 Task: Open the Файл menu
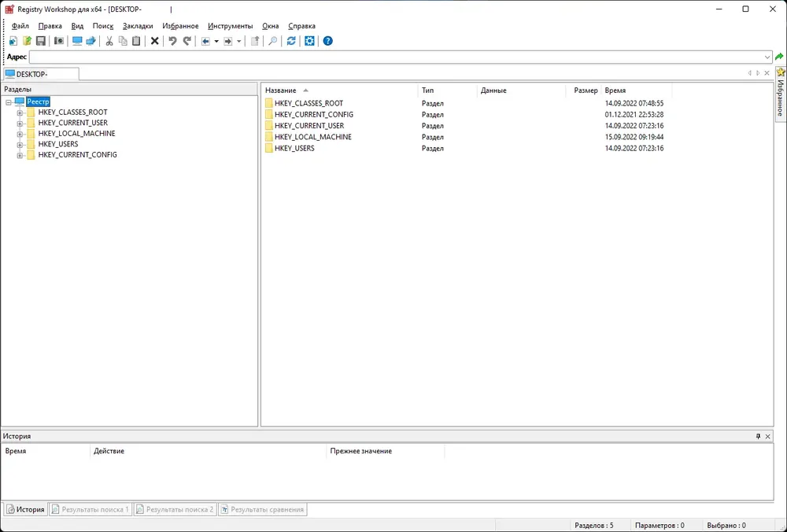[x=20, y=26]
